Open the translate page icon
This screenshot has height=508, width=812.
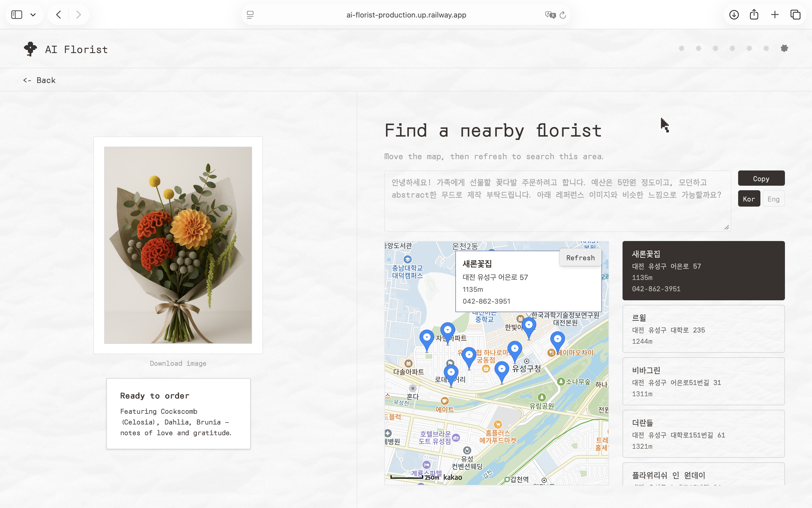pyautogui.click(x=550, y=15)
